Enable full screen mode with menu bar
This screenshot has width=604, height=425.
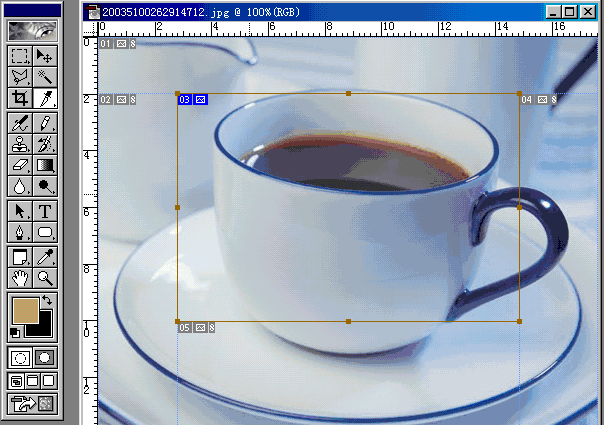(x=32, y=381)
